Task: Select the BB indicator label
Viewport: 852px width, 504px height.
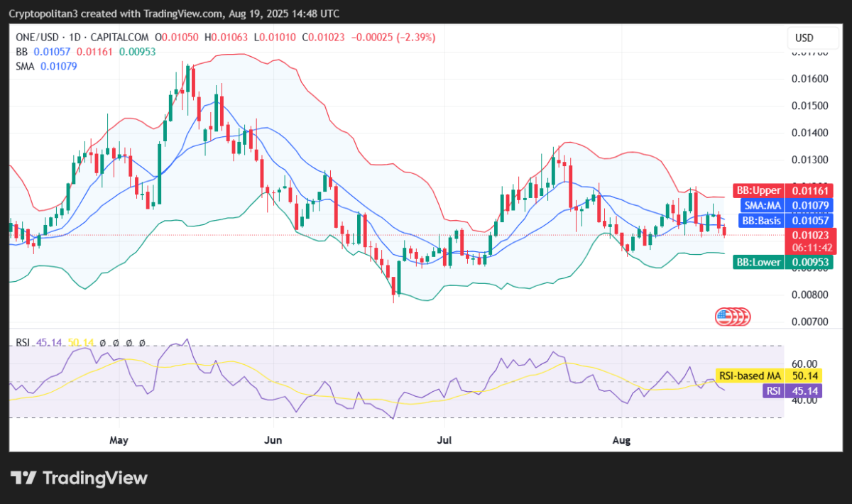Action: (x=21, y=51)
